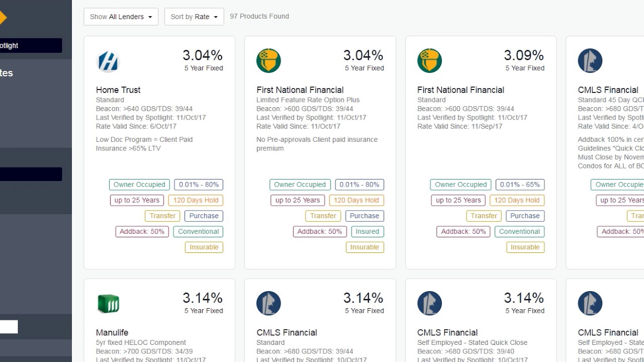Click Rate Valid Since: 11/Sep/17 text
Screen dimensions: 644x362
(x=460, y=126)
